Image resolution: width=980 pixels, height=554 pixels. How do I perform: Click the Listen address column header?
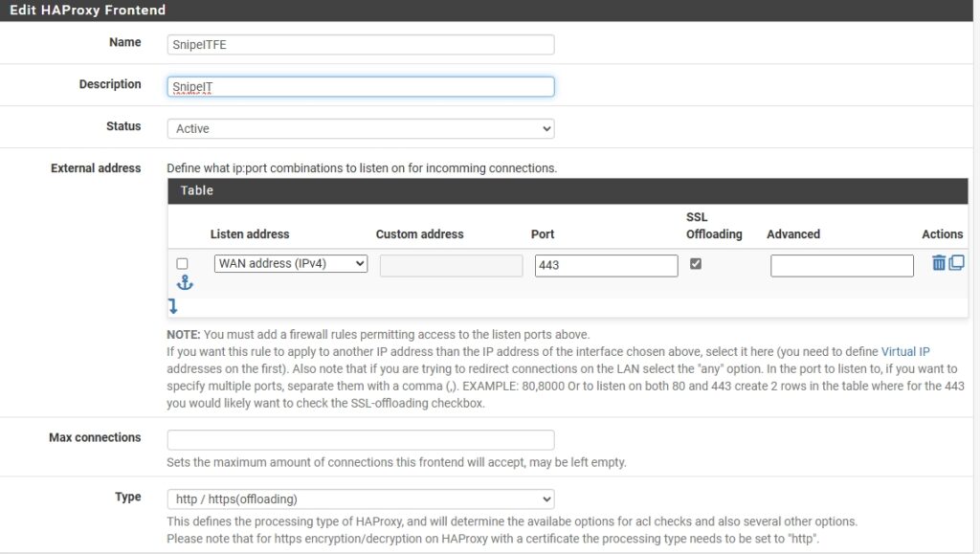250,234
